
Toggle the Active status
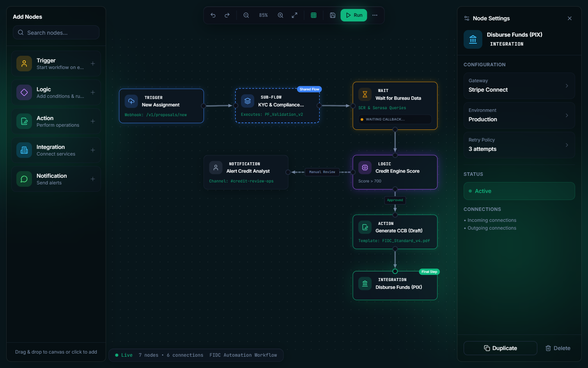pyautogui.click(x=519, y=191)
